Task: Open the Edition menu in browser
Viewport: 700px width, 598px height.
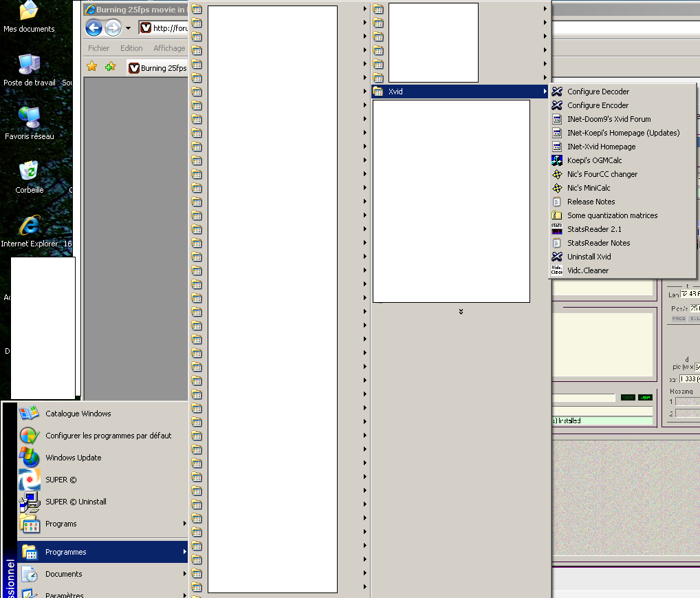Action: [x=131, y=48]
